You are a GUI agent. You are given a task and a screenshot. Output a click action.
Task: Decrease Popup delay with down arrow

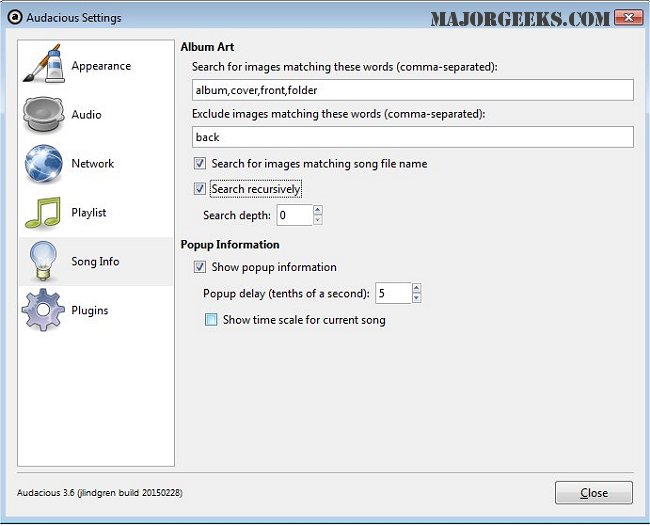click(417, 298)
